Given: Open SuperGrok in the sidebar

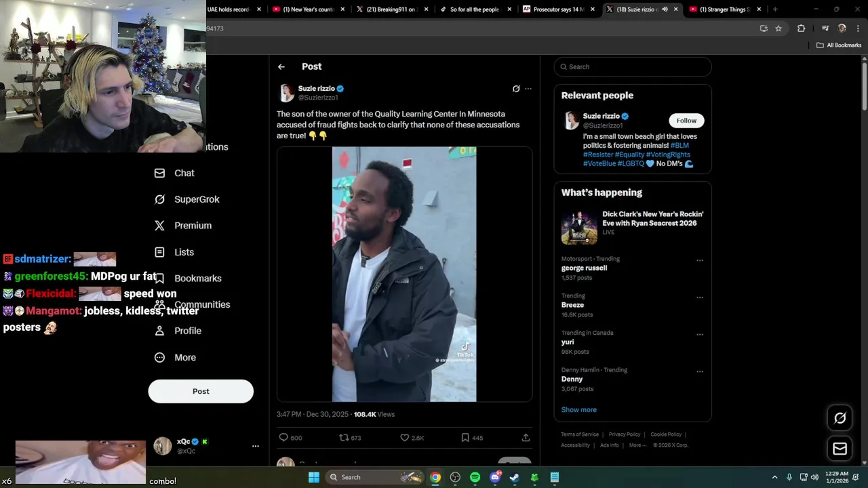Looking at the screenshot, I should click(197, 199).
